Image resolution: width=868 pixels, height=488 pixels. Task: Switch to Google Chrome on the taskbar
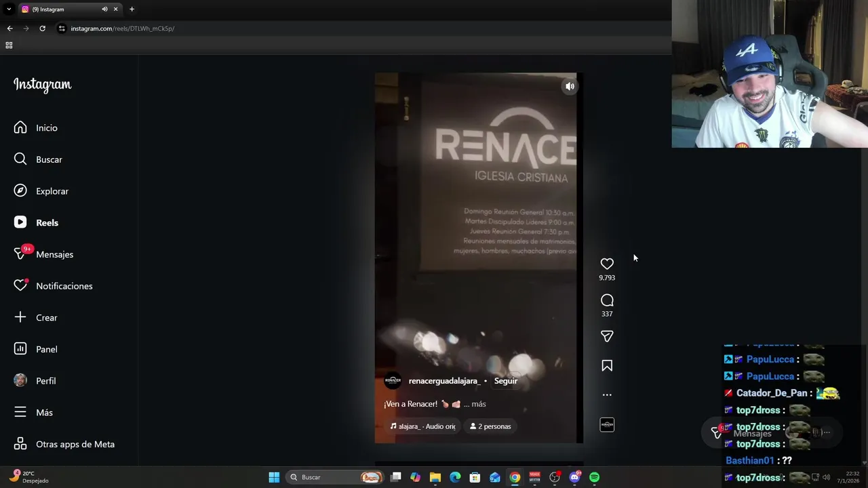[515, 477]
